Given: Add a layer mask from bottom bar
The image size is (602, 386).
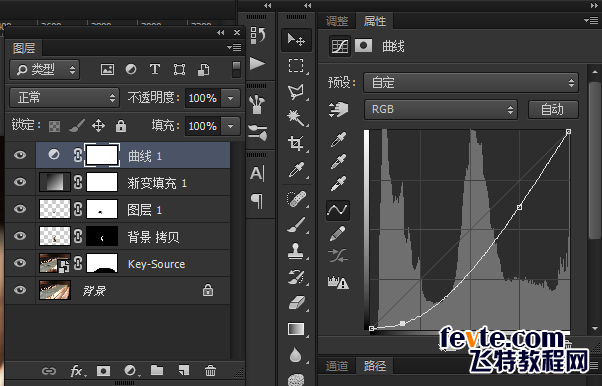Looking at the screenshot, I should [x=103, y=371].
